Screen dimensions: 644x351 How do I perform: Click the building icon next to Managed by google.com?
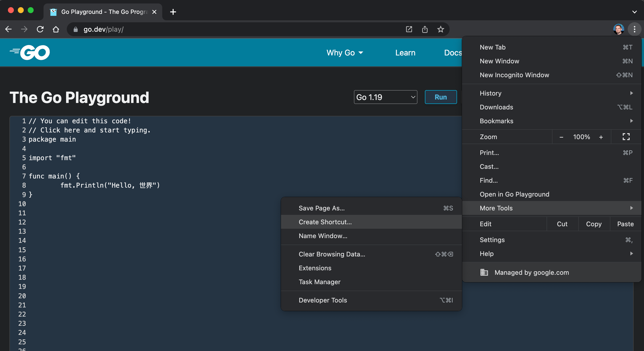(484, 272)
